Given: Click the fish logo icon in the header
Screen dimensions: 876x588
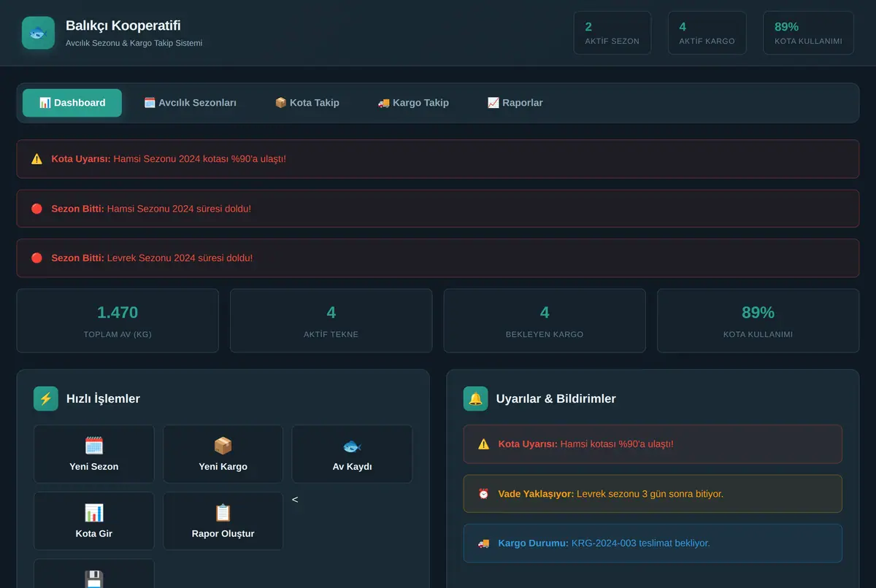Looking at the screenshot, I should coord(38,33).
